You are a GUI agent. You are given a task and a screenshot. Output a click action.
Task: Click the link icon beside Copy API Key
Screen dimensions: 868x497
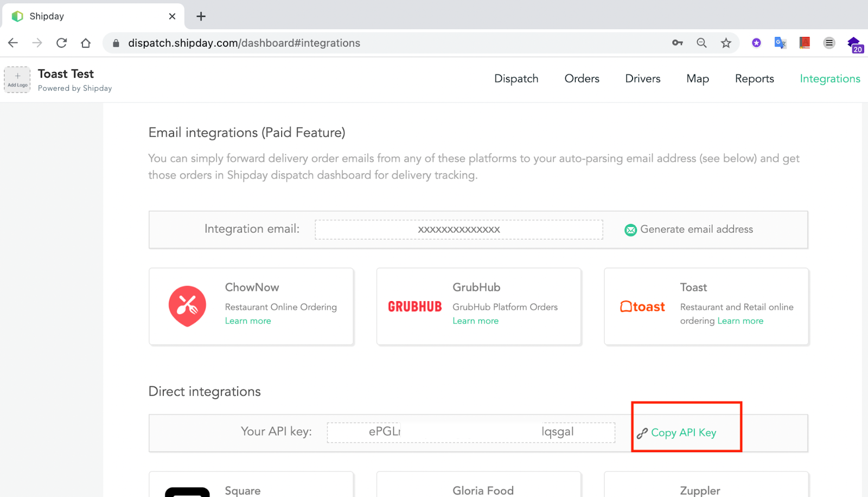coord(642,433)
